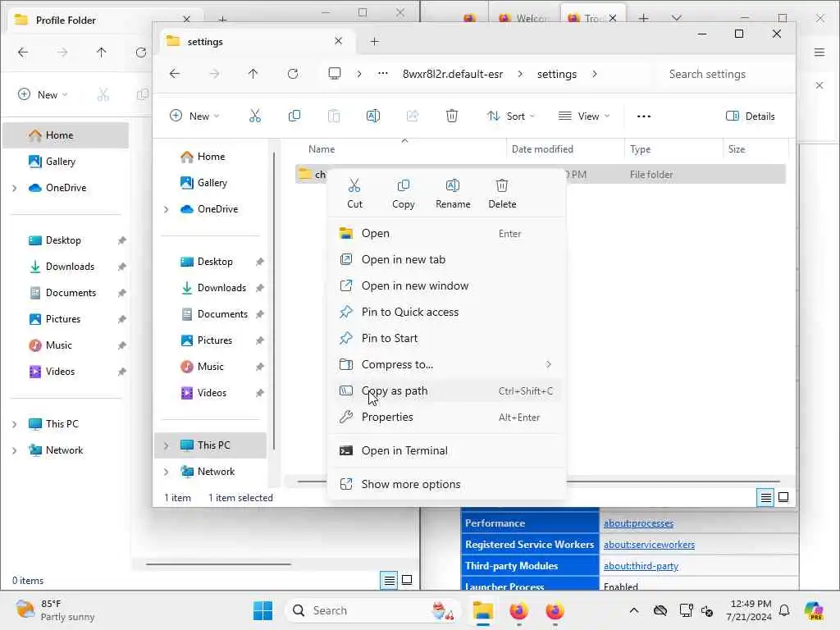The height and width of the screenshot is (630, 840).
Task: Expand This PC in Profile Folder window
Action: click(15, 424)
